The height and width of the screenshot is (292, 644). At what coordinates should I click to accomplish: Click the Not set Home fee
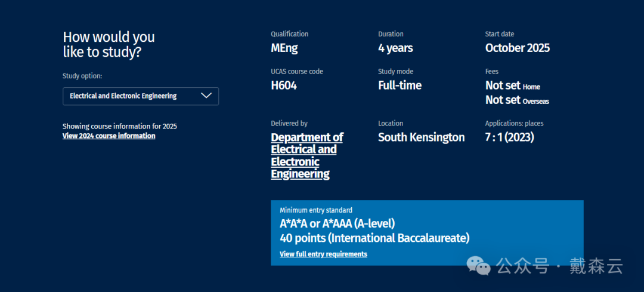point(512,86)
